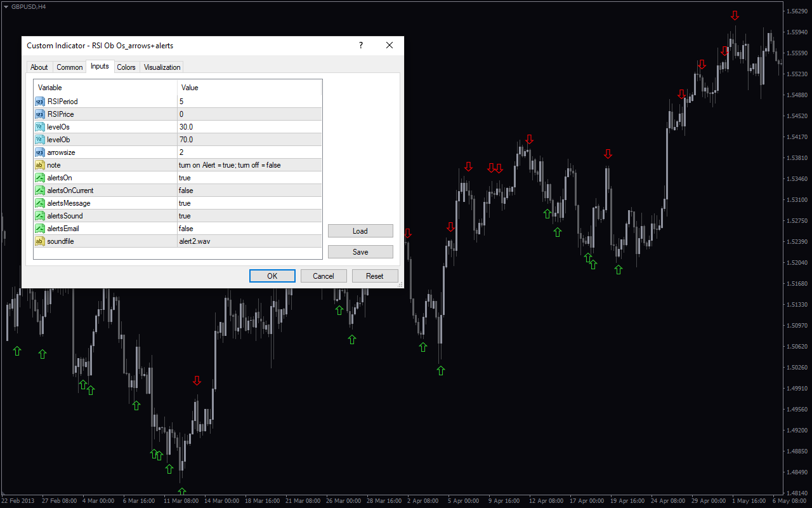812x508 pixels.
Task: Click the note string variable icon
Action: pos(39,165)
